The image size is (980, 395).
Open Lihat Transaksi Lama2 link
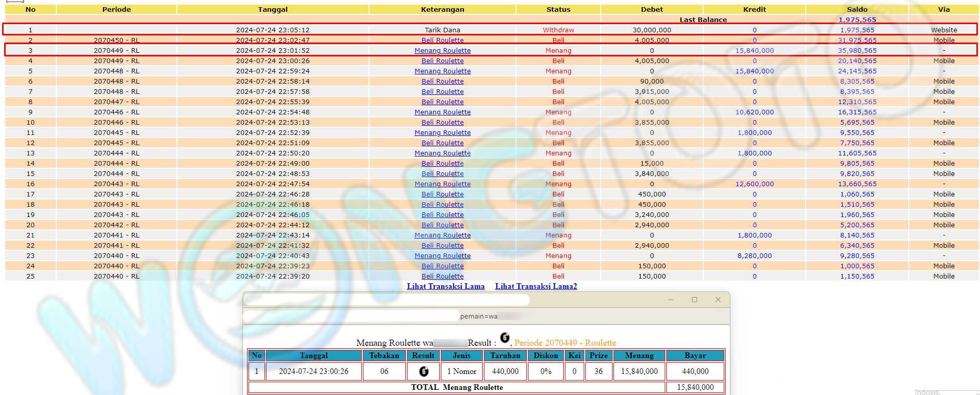[536, 286]
